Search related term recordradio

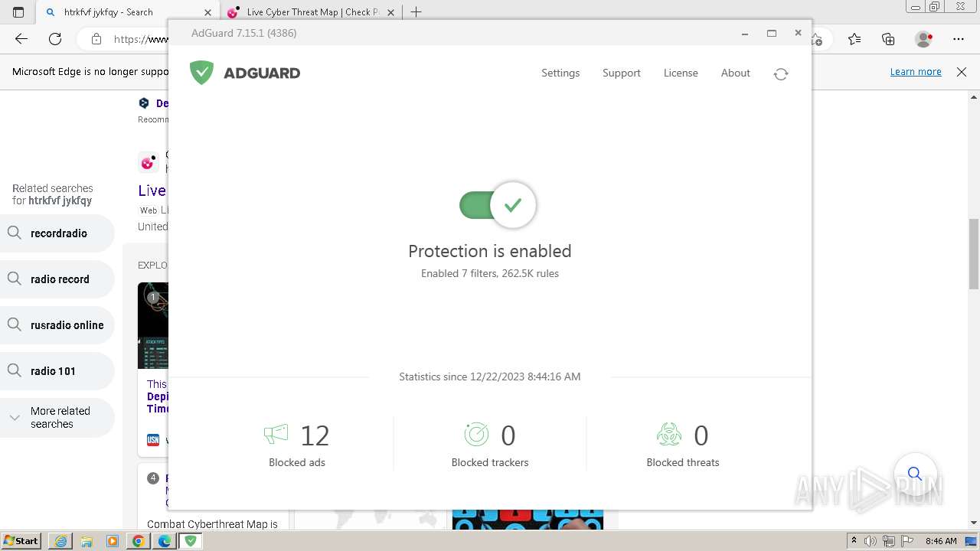[57, 233]
